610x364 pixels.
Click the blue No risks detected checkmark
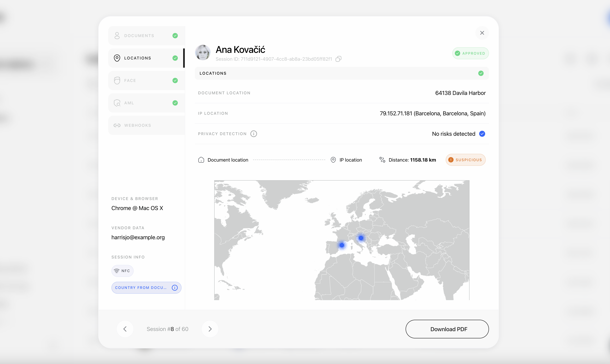pos(482,134)
